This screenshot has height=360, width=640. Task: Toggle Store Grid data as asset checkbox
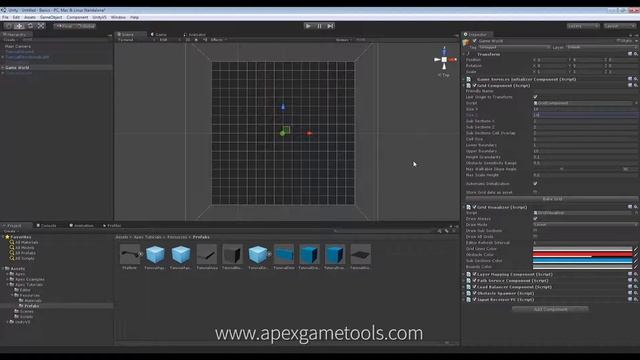535,192
